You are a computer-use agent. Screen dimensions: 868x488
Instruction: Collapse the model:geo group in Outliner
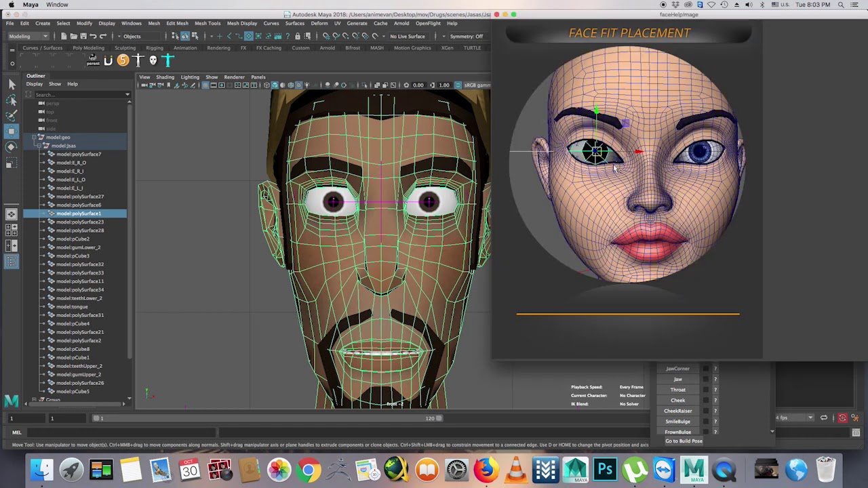click(x=34, y=137)
